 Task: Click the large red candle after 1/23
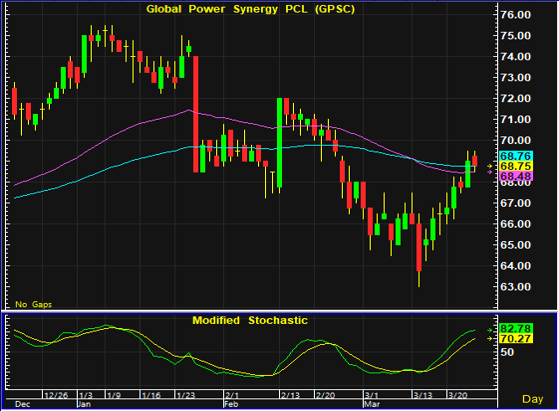click(196, 114)
